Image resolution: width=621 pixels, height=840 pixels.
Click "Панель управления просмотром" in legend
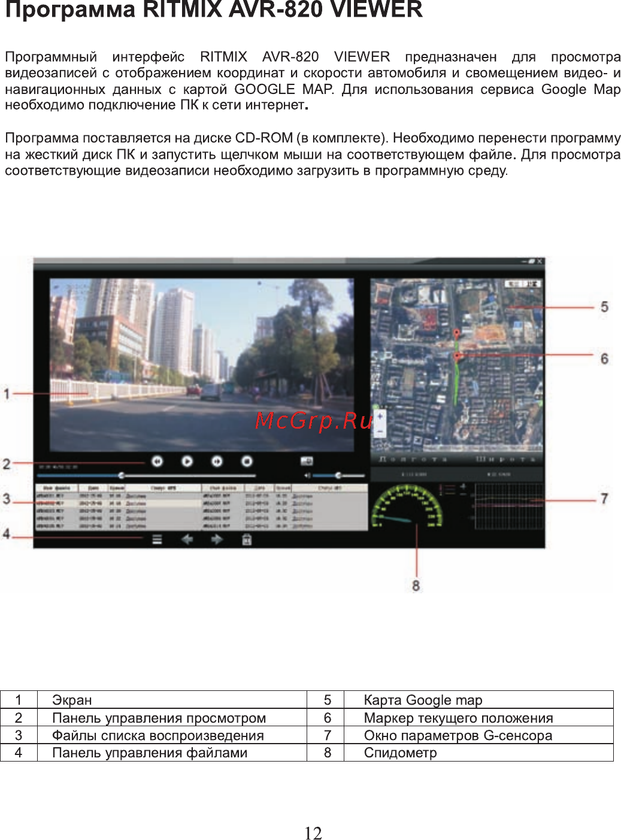click(x=159, y=718)
